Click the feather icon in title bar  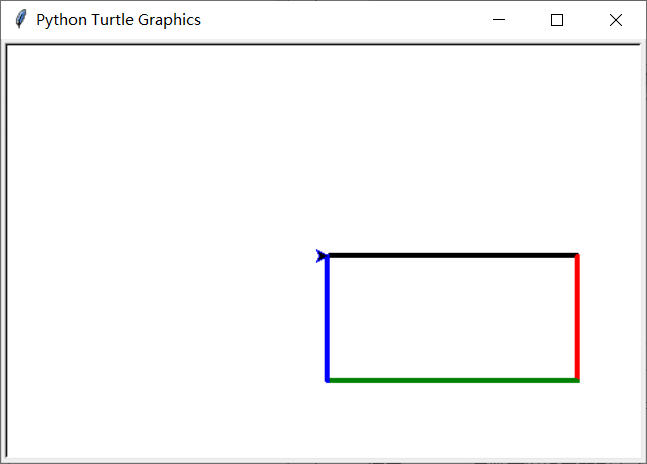(20, 20)
